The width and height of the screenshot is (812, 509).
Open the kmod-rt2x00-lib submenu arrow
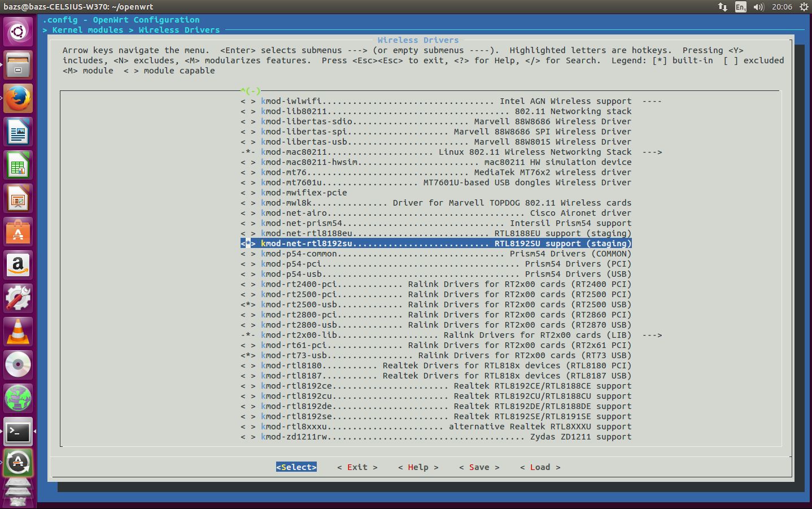pos(652,335)
